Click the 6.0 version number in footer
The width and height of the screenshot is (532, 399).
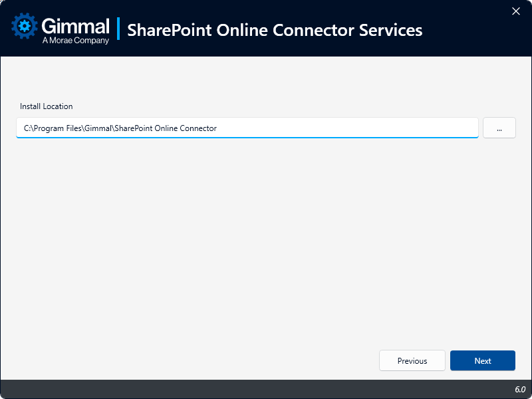519,389
